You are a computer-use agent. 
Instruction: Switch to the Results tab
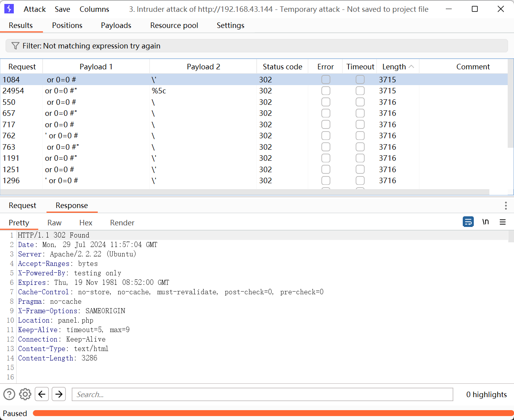coord(21,25)
